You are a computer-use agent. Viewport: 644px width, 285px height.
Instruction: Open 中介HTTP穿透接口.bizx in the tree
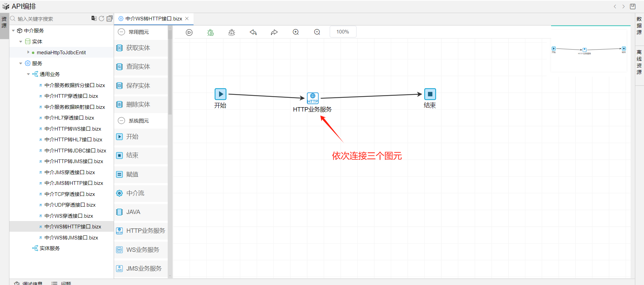(71, 96)
